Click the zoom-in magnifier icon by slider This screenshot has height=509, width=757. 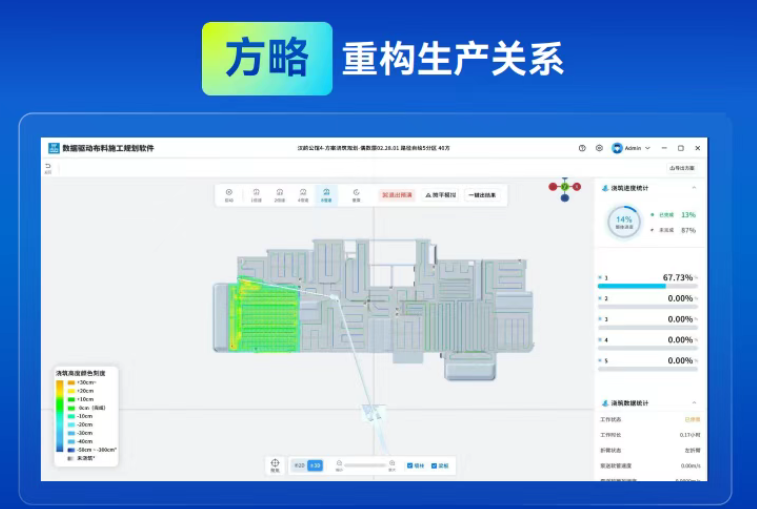click(392, 465)
